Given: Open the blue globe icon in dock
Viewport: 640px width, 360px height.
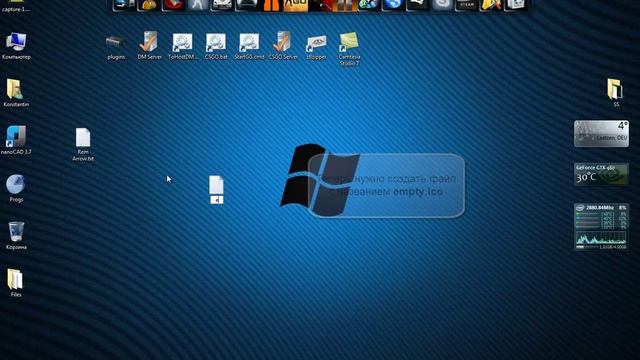Looking at the screenshot, I should (393, 5).
